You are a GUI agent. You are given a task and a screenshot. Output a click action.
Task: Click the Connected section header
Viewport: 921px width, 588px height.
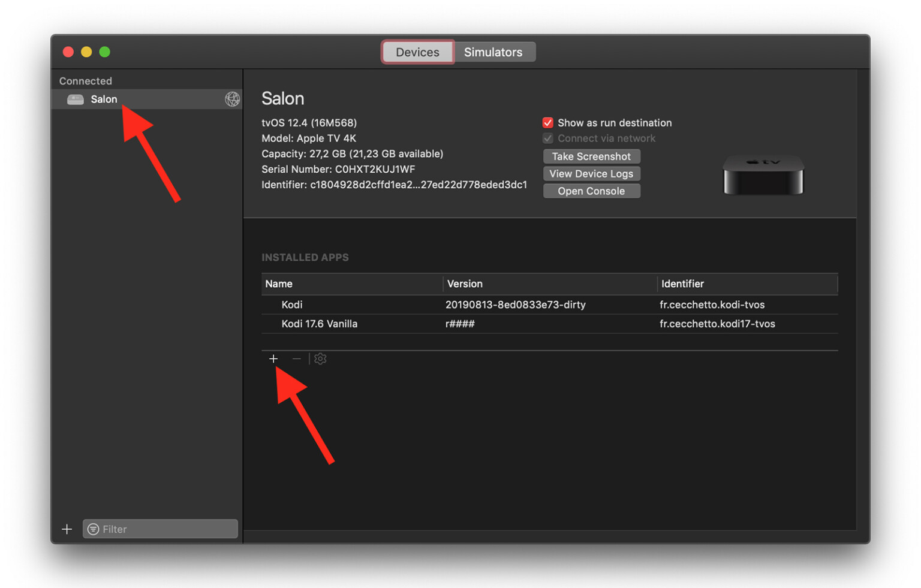click(x=85, y=81)
